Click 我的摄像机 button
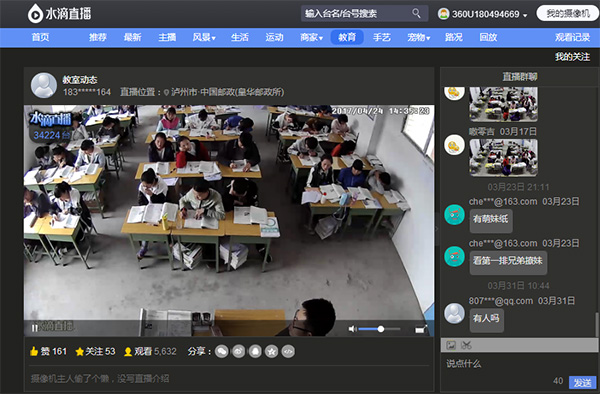This screenshot has width=600, height=394. tap(568, 14)
